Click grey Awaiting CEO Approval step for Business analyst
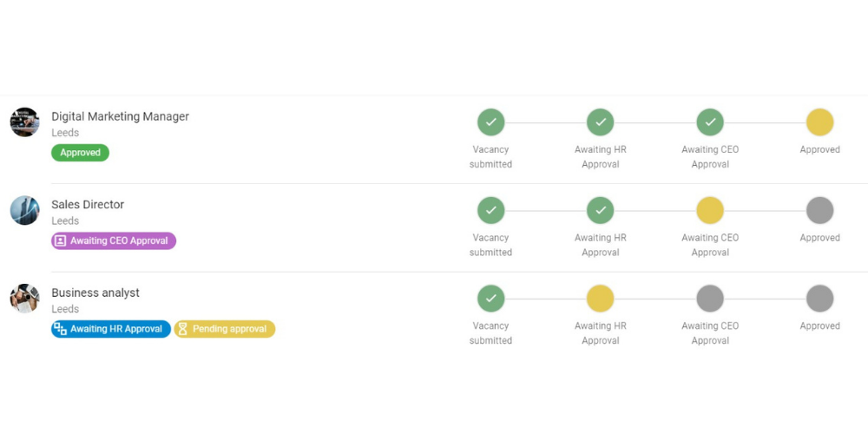The width and height of the screenshot is (868, 434). coord(710,299)
